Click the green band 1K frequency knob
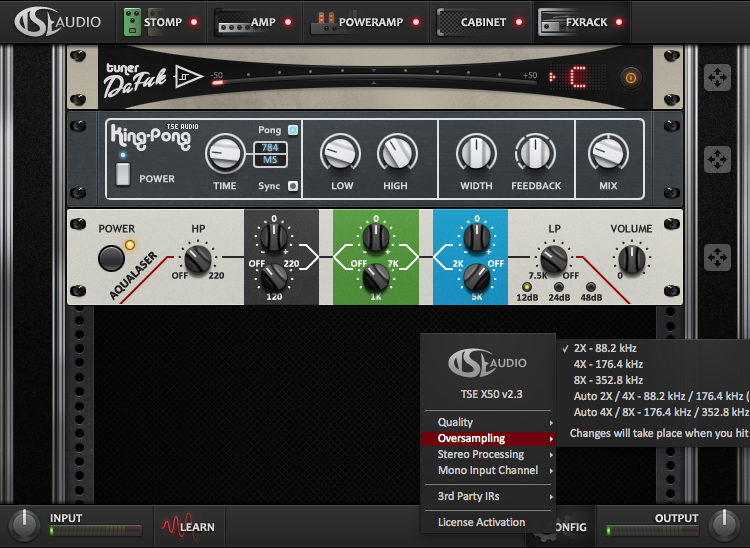The image size is (750, 548). pos(375,277)
